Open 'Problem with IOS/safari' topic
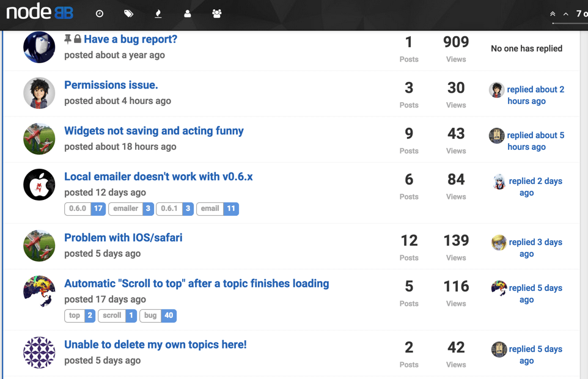This screenshot has width=588, height=379. tap(123, 238)
